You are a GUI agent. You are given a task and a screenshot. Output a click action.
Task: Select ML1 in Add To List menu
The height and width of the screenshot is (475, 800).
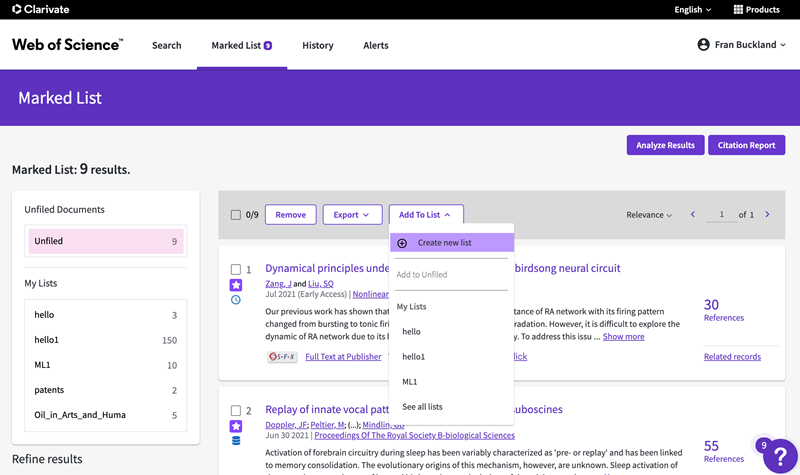point(409,382)
